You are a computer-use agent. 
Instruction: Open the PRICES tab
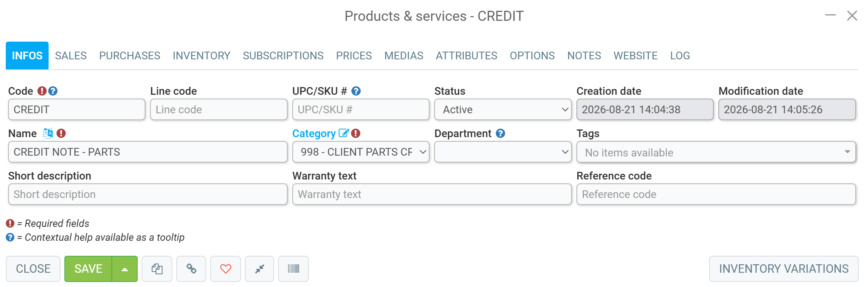click(354, 56)
